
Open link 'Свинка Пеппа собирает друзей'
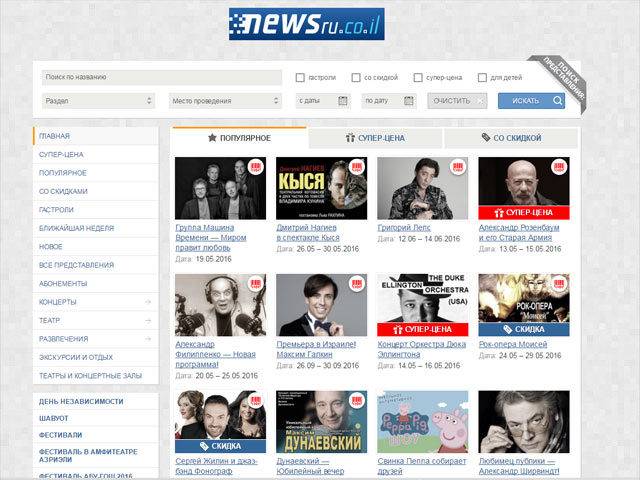pyautogui.click(x=422, y=466)
